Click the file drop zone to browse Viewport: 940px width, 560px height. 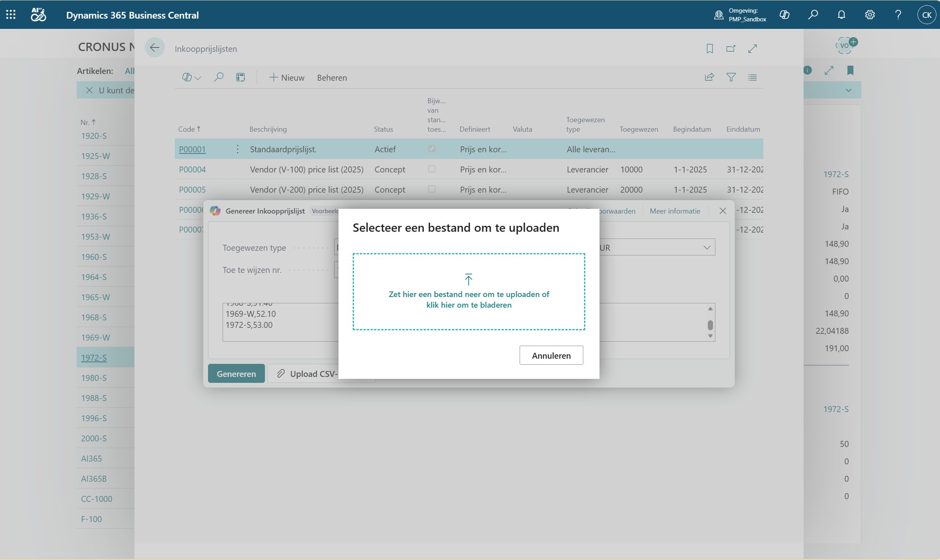click(469, 291)
